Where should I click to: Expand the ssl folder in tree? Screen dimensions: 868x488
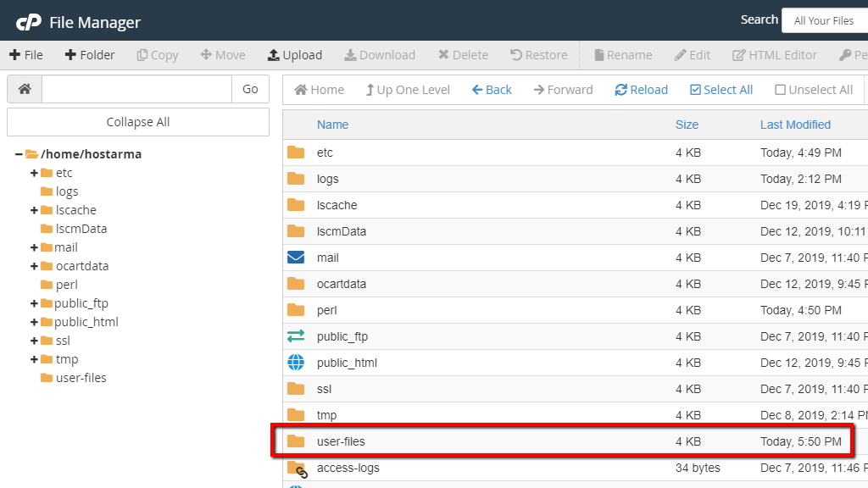tap(34, 341)
